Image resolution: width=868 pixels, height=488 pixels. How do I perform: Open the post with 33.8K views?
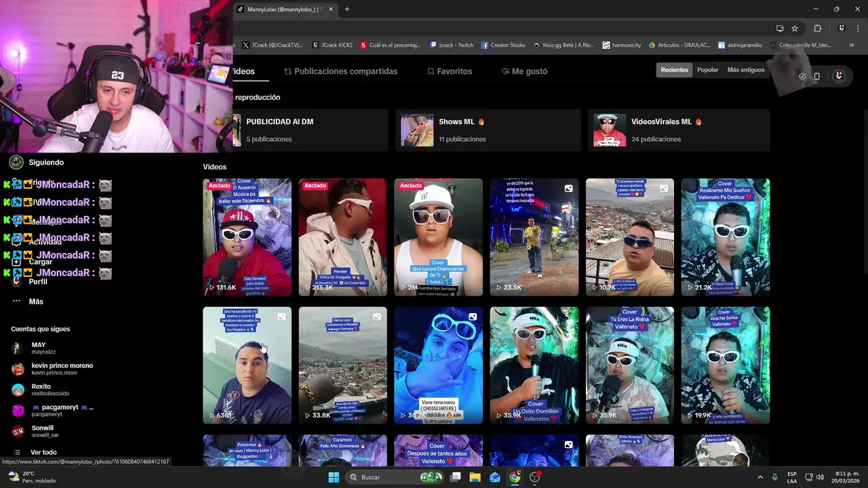pos(342,365)
